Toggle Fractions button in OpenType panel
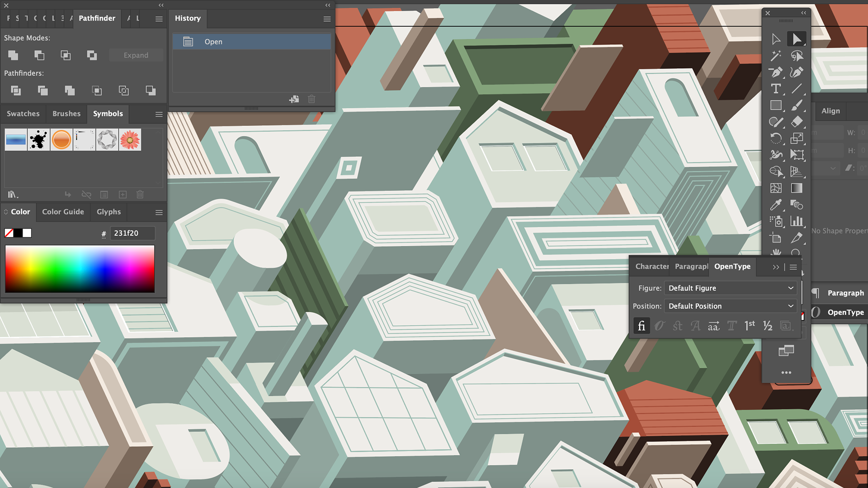 point(768,326)
